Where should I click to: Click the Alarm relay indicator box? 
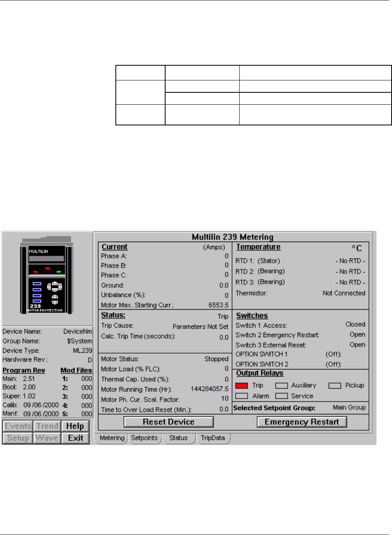tap(242, 396)
